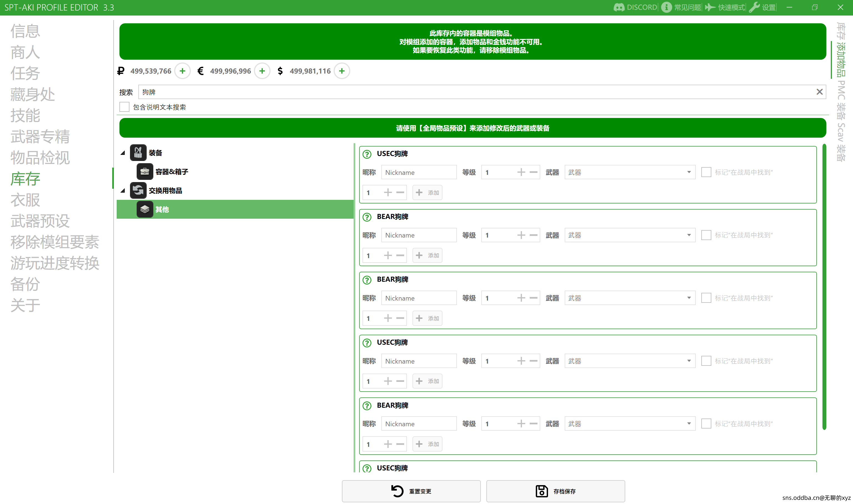Collapse the 交换用物品 tree node
The image size is (853, 504).
(x=123, y=191)
